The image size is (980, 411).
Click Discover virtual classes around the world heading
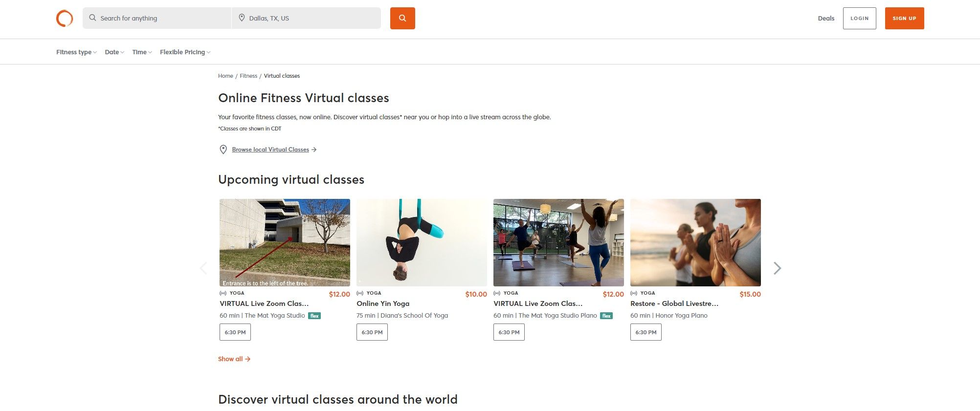click(338, 399)
